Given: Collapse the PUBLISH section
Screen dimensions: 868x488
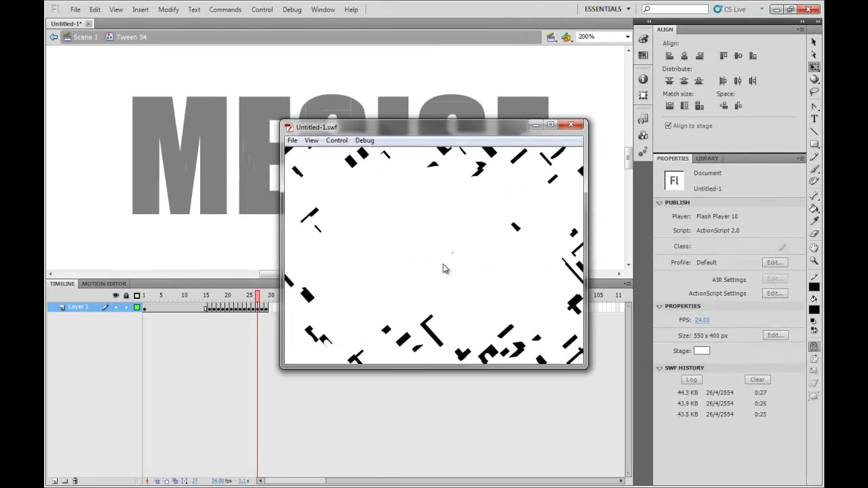Looking at the screenshot, I should point(659,203).
